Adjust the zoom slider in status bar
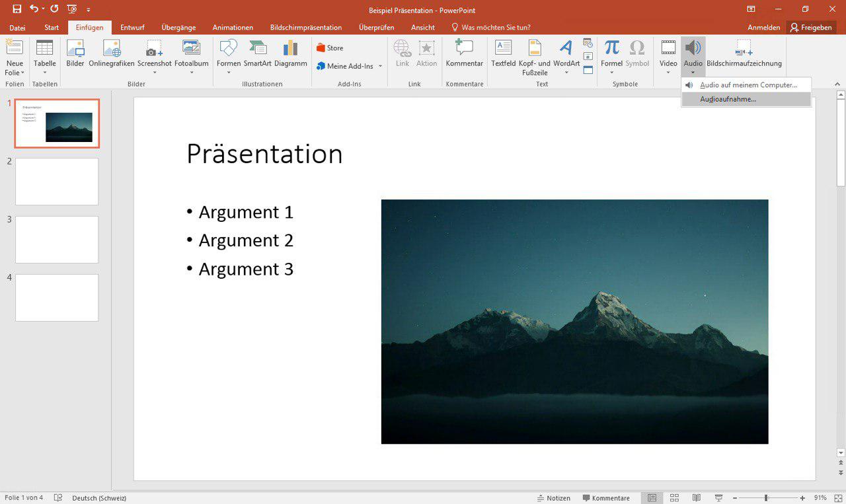The height and width of the screenshot is (504, 846). point(766,498)
